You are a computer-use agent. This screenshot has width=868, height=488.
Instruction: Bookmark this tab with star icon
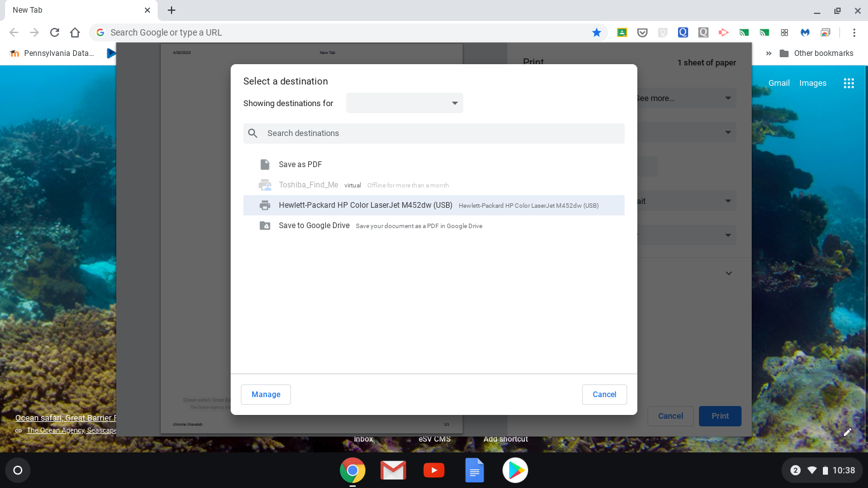click(x=597, y=32)
